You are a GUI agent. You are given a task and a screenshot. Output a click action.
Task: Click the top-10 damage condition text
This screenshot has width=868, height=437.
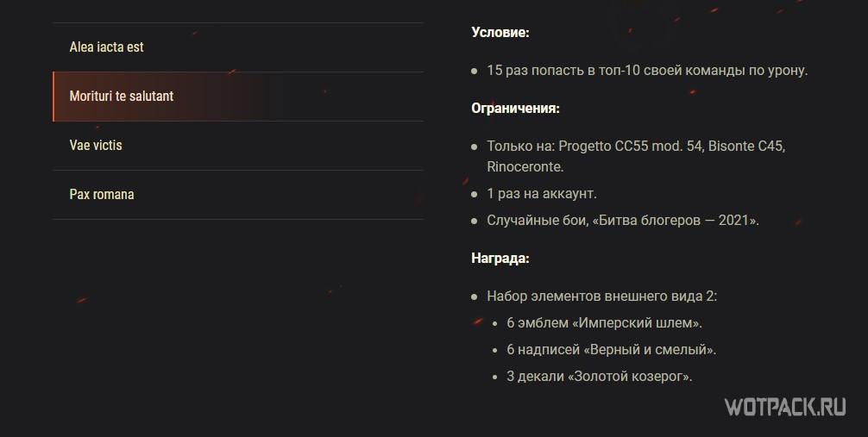(647, 71)
